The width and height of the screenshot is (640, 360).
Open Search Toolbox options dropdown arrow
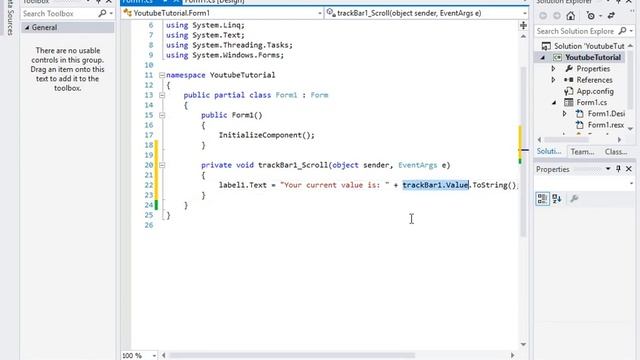click(x=111, y=14)
